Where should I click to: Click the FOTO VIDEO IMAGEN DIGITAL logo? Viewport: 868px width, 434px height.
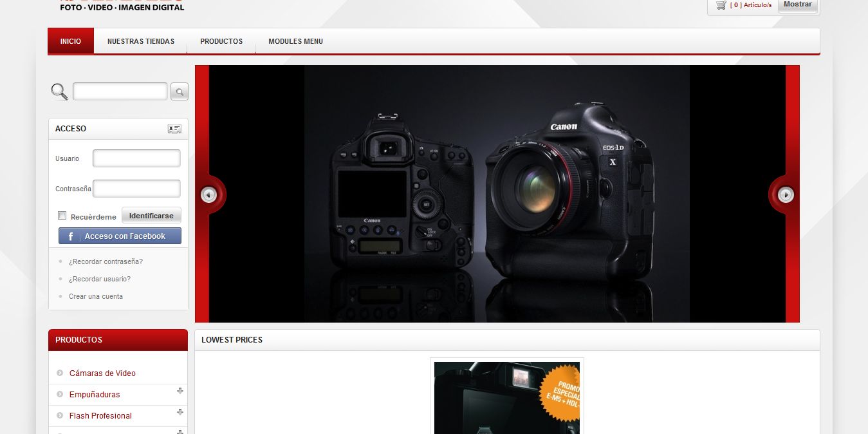(x=122, y=6)
